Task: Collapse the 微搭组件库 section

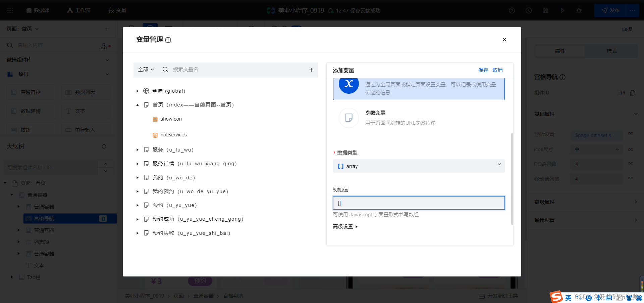Action: [x=107, y=60]
